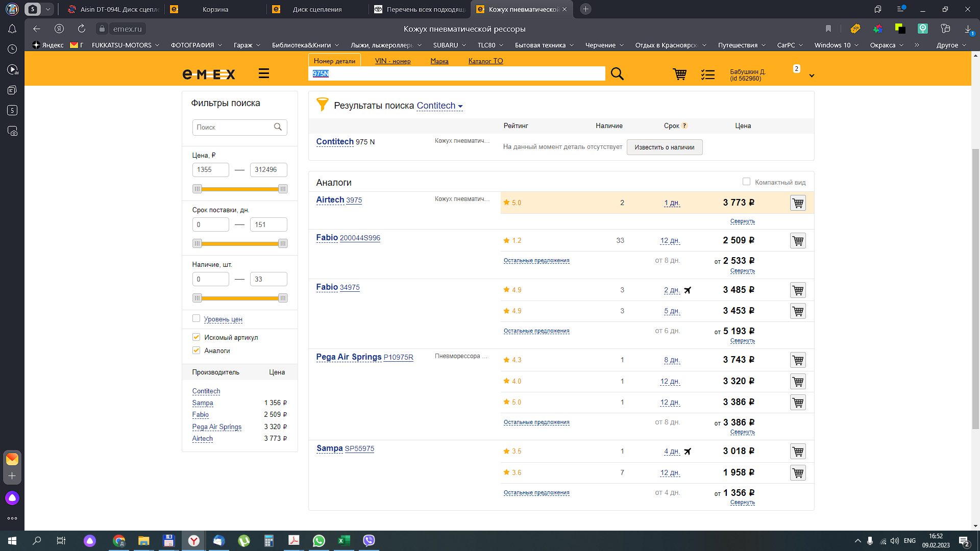Open the shopping cart in the header
This screenshot has width=980, height=551.
[679, 74]
